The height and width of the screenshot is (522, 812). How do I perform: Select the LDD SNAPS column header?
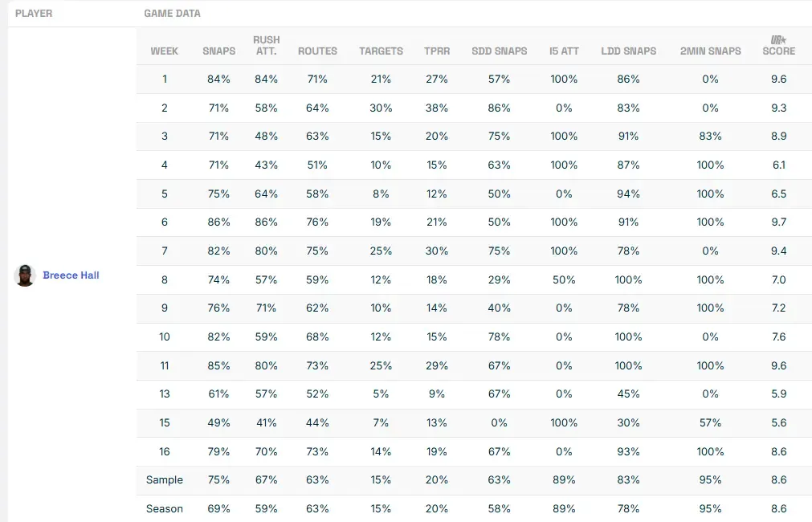coord(628,51)
